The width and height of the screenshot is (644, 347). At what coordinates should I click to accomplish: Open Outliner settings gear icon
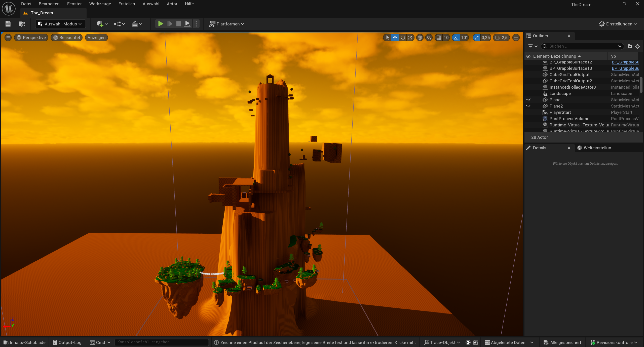click(x=637, y=46)
